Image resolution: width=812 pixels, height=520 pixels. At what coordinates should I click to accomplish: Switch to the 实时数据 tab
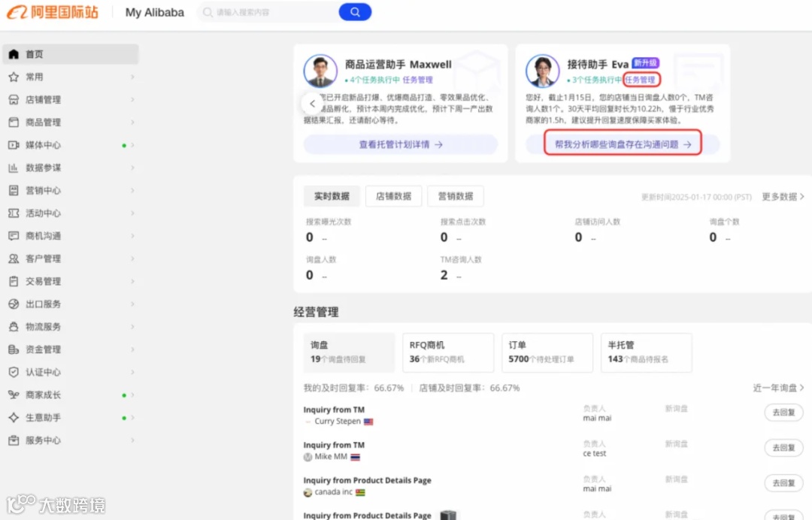coord(332,196)
